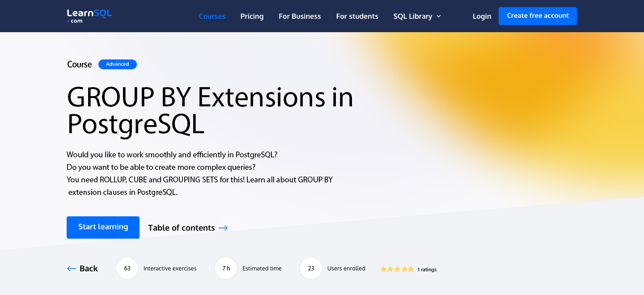
Task: Open the For Business page
Action: coord(300,16)
